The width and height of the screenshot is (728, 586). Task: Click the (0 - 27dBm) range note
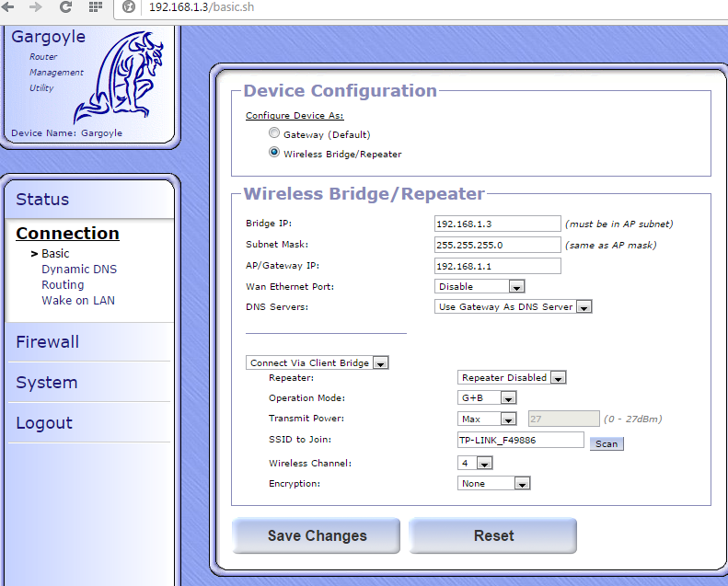point(632,419)
